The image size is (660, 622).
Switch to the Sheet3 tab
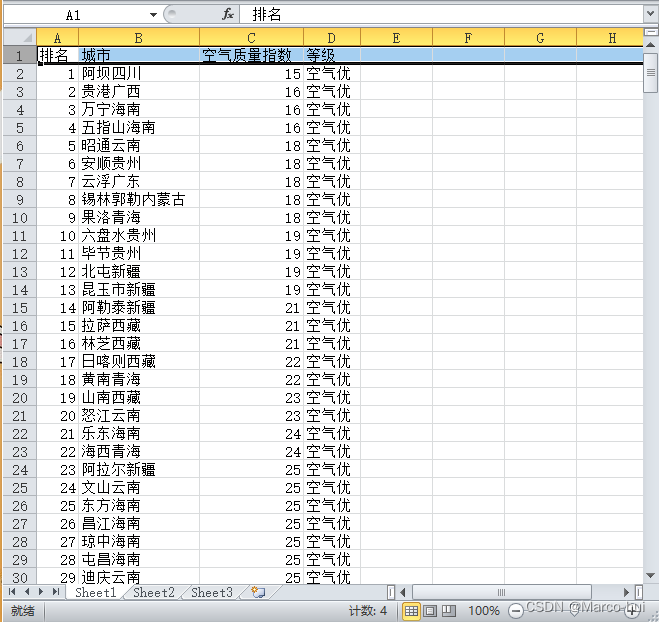(x=212, y=592)
